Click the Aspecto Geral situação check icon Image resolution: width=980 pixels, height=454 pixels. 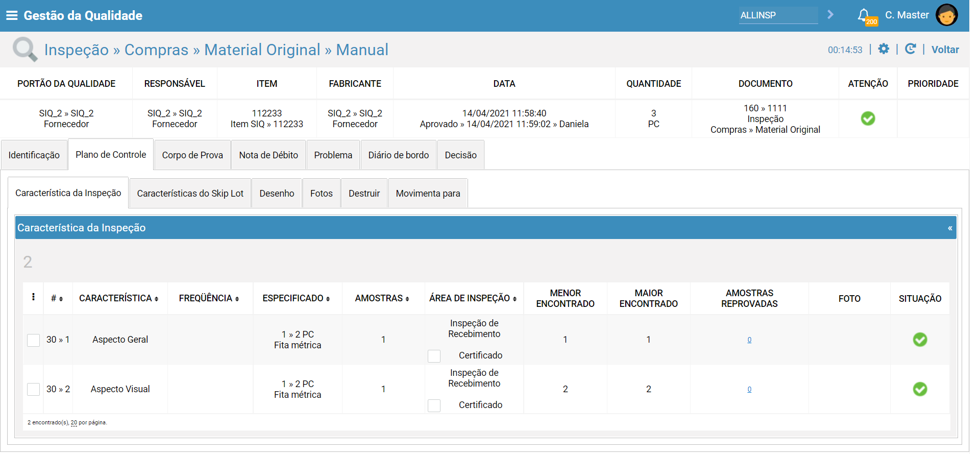click(920, 340)
